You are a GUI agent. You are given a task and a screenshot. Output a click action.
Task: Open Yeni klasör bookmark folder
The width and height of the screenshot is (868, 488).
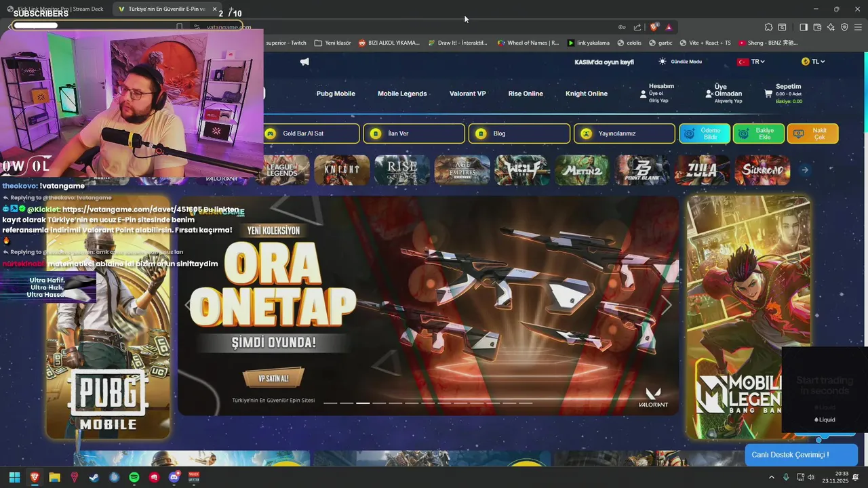(333, 43)
